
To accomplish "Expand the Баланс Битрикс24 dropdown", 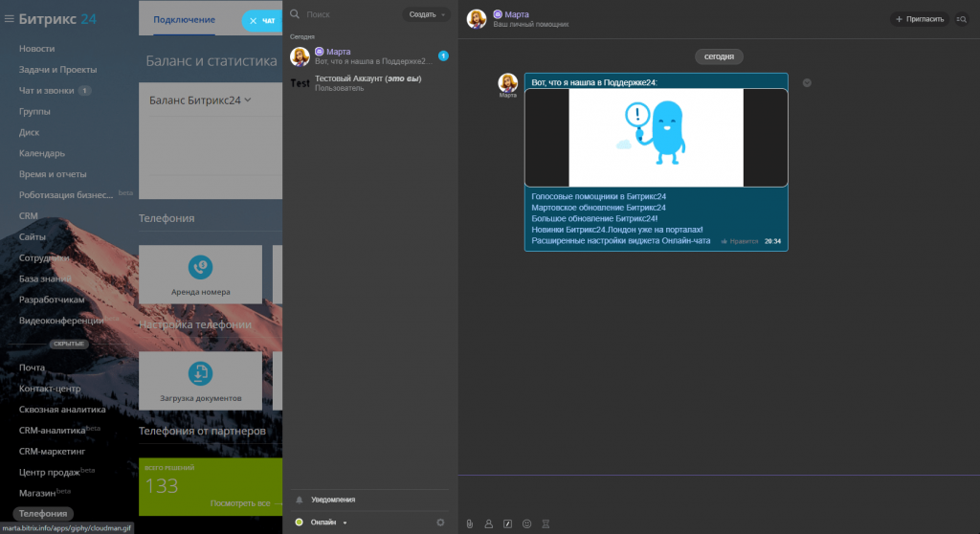I will point(200,100).
